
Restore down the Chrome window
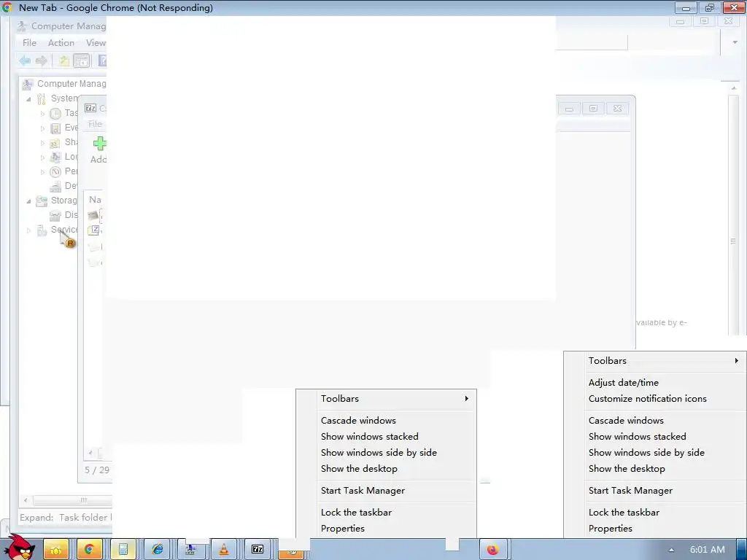[709, 7]
